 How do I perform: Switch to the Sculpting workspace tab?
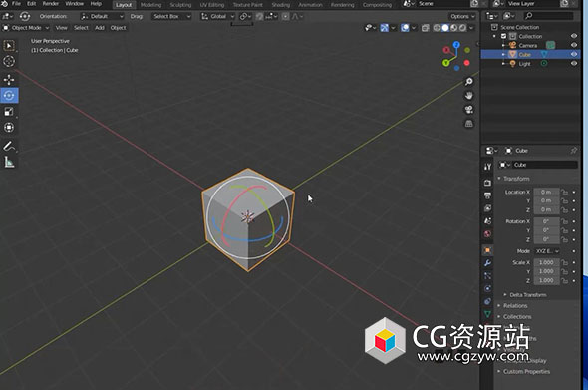pyautogui.click(x=180, y=5)
